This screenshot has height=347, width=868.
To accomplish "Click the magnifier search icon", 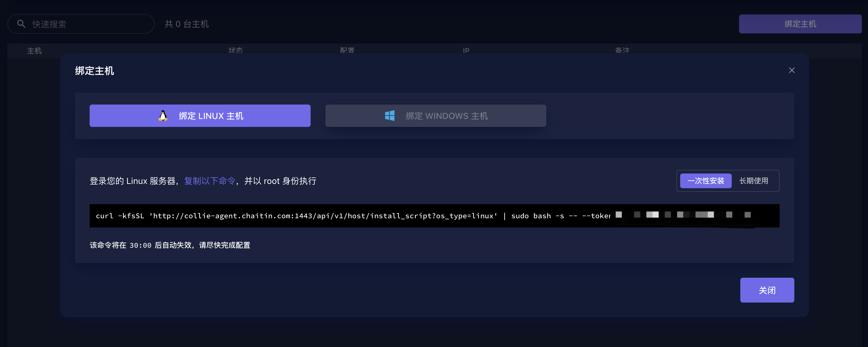I will point(21,24).
